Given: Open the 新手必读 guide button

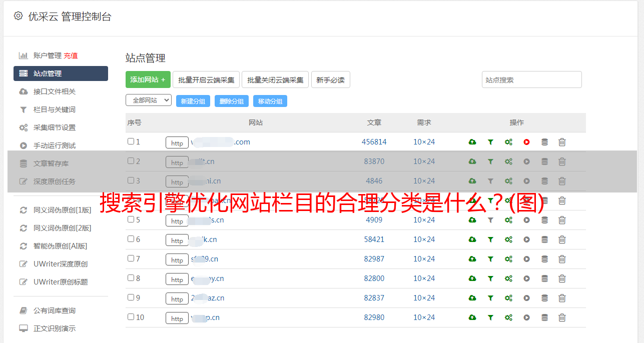Looking at the screenshot, I should click(x=330, y=79).
